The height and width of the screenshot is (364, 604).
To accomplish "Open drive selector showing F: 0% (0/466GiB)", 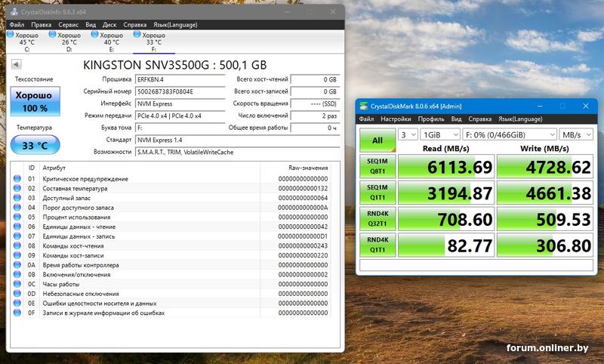I will [510, 135].
